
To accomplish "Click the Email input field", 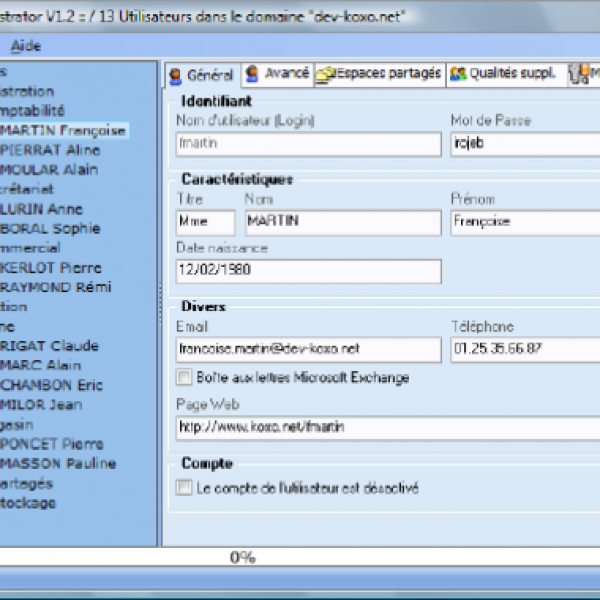I will point(308,349).
